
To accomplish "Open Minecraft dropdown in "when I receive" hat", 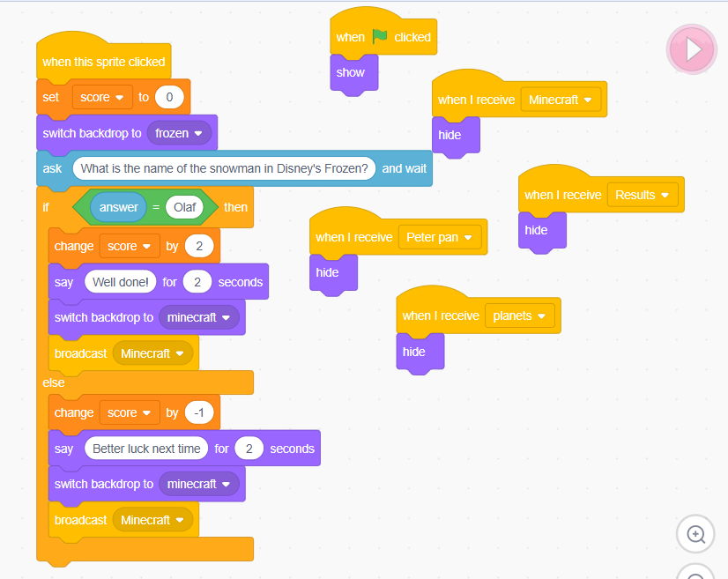I will click(x=561, y=100).
